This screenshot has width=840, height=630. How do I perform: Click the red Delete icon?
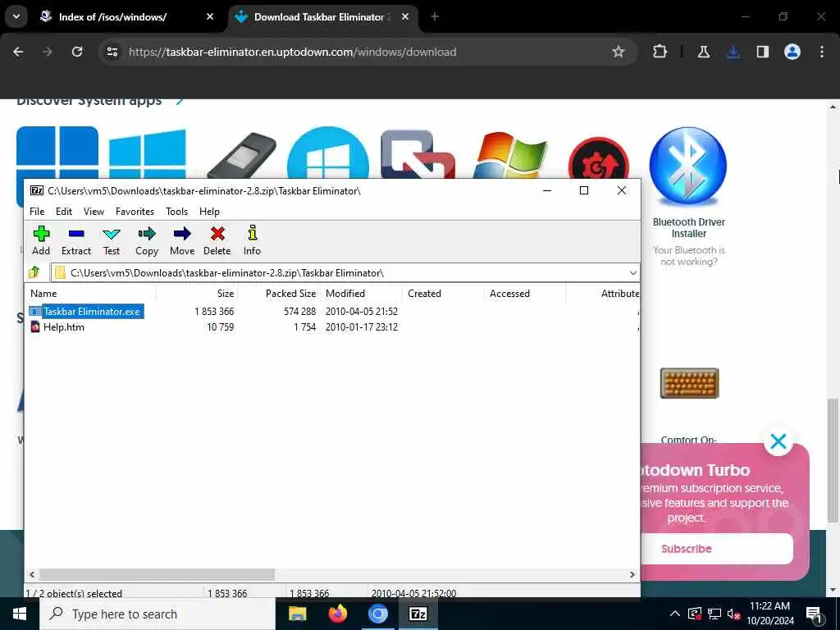coord(217,240)
